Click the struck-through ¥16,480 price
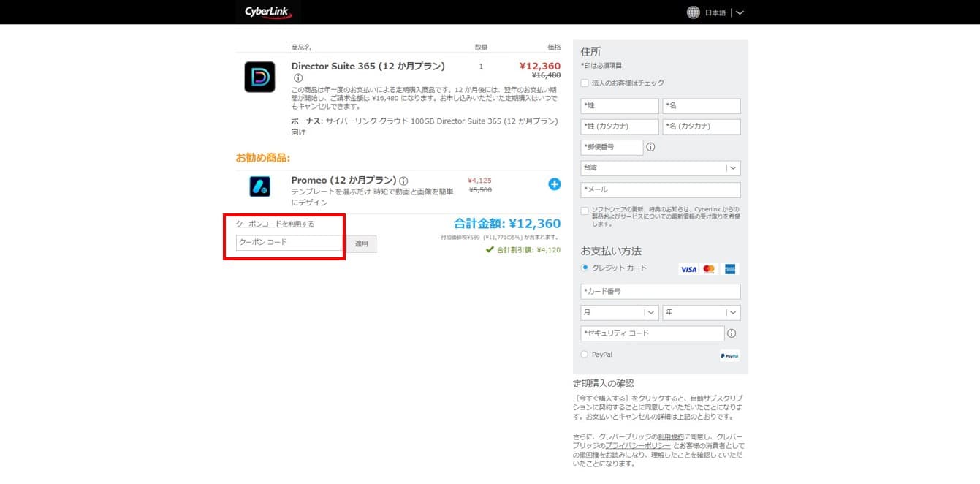The width and height of the screenshot is (980, 484). (x=546, y=75)
